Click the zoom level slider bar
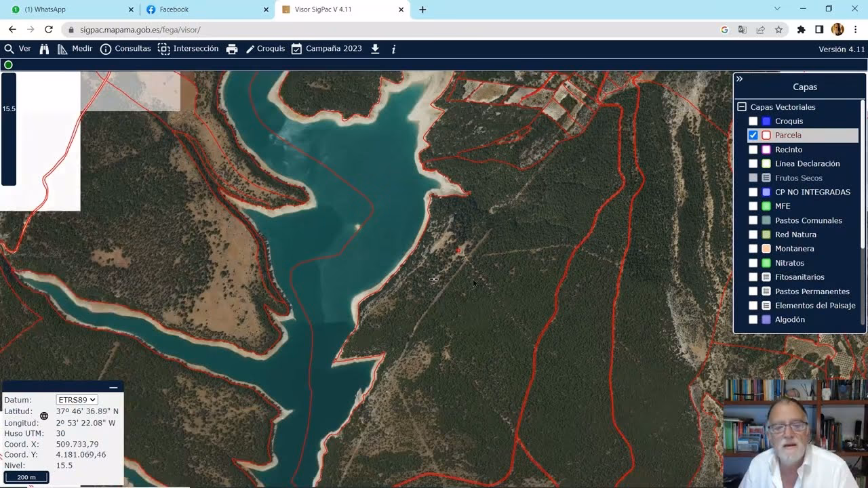 coord(9,129)
